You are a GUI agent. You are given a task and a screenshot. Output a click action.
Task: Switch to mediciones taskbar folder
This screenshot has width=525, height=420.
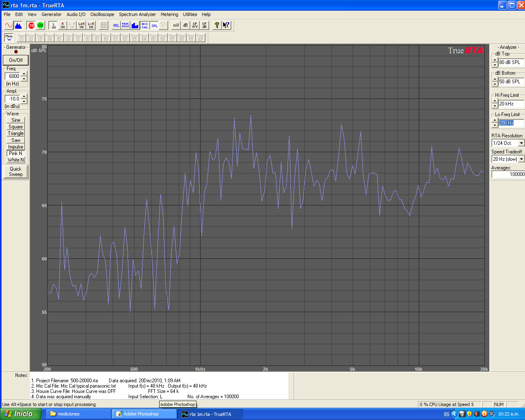tap(78, 414)
